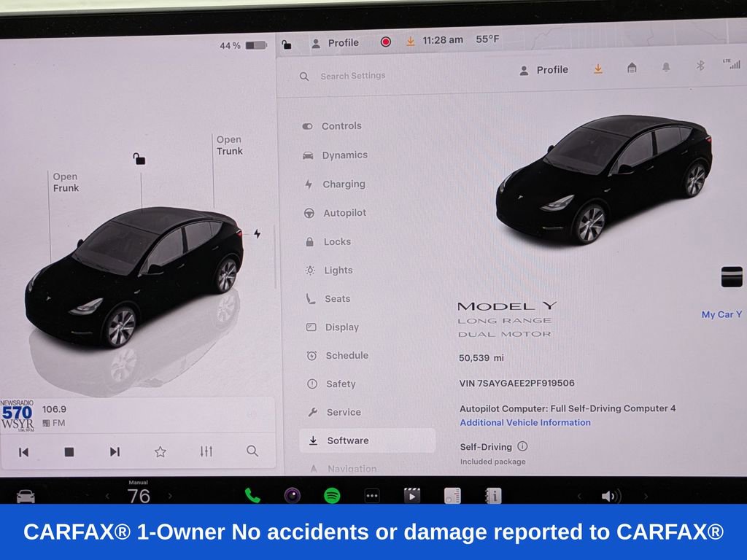747x560 pixels.
Task: Click the Search Settings field
Action: click(x=352, y=76)
